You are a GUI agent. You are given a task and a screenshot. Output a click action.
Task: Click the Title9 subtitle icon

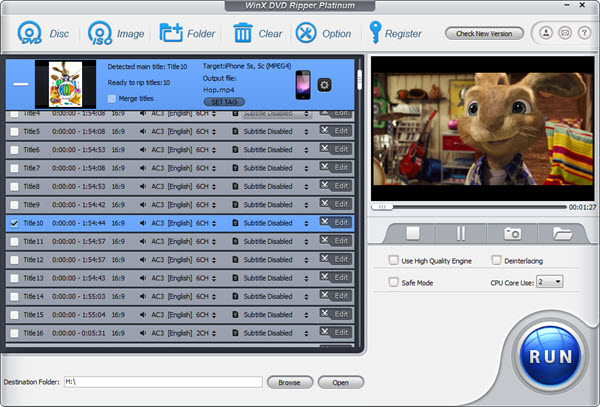pyautogui.click(x=235, y=205)
